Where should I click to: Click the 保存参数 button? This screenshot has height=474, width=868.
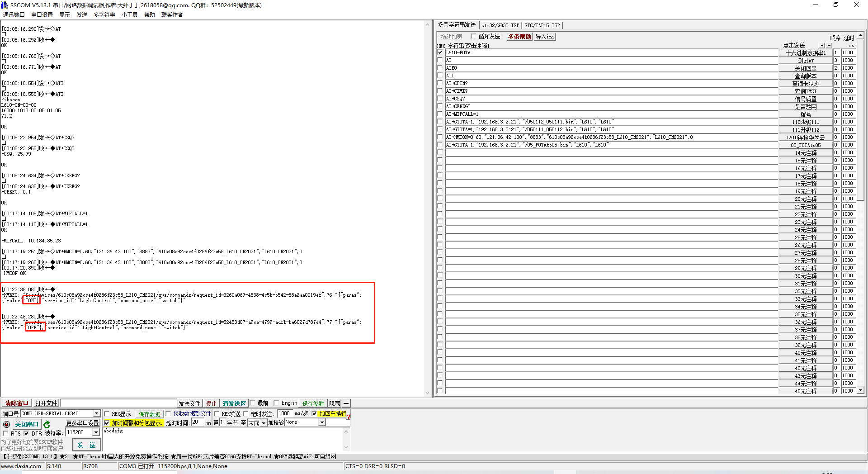[313, 403]
